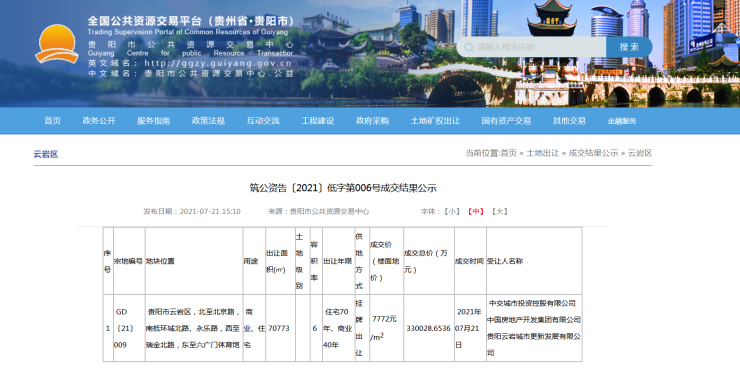The image size is (740, 373).
Task: Set font size to 大
Action: (x=499, y=212)
